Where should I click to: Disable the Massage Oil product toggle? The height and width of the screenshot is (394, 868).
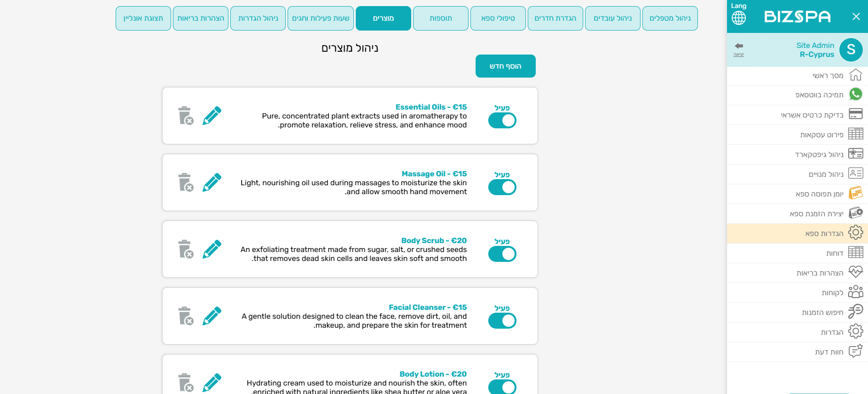coord(502,188)
